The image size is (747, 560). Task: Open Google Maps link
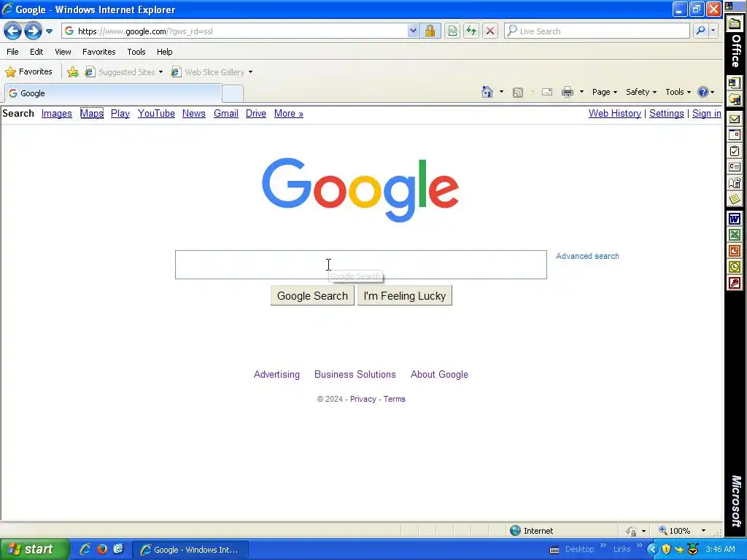coord(92,113)
